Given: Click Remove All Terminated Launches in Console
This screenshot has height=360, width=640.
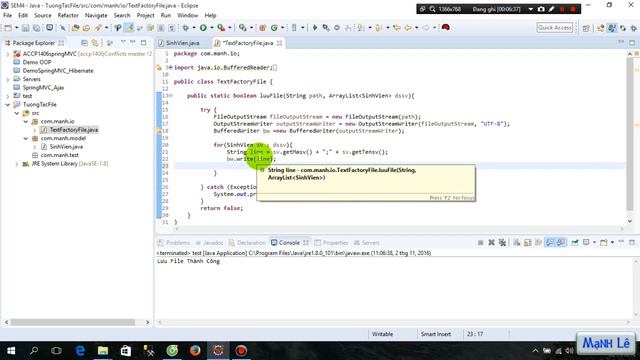Looking at the screenshot, I should [502, 242].
